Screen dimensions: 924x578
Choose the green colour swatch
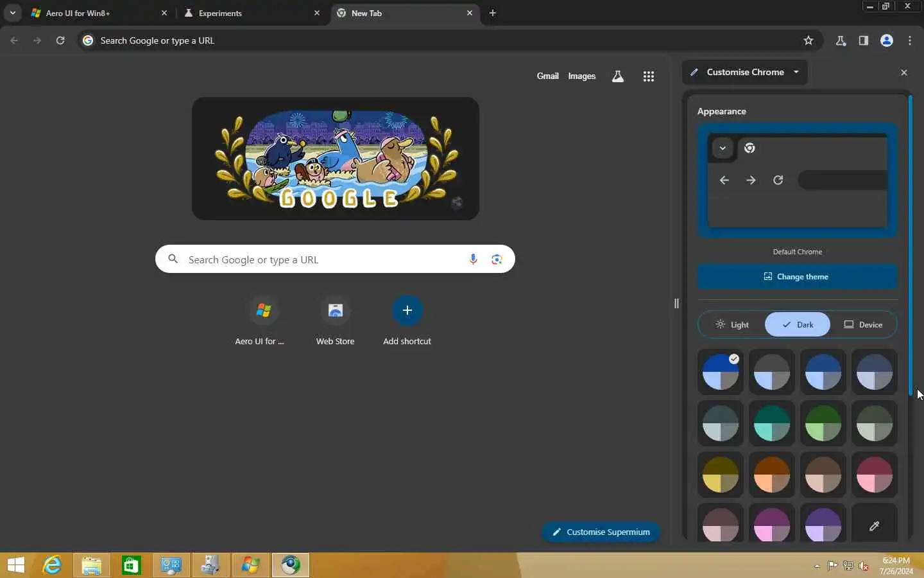823,423
